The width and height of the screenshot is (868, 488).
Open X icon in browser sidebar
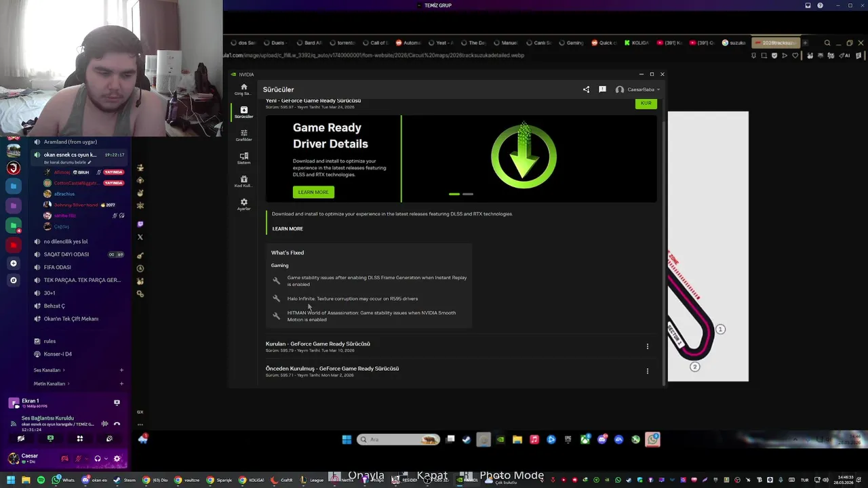[140, 237]
